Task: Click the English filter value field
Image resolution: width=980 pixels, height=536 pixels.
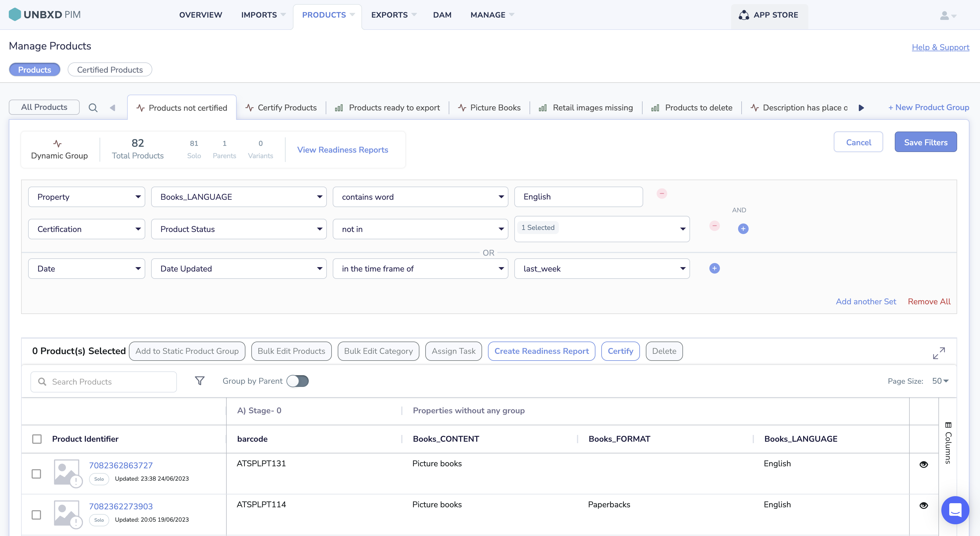Action: (578, 197)
